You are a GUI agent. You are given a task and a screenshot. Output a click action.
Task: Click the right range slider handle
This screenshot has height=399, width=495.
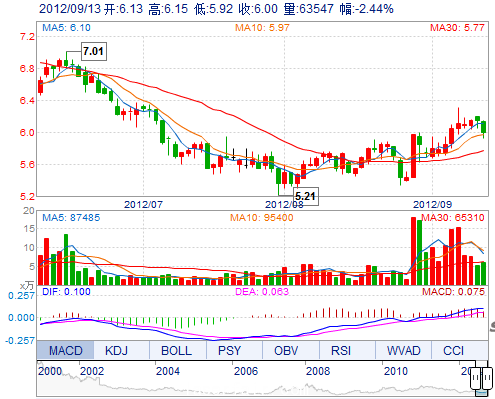click(487, 378)
